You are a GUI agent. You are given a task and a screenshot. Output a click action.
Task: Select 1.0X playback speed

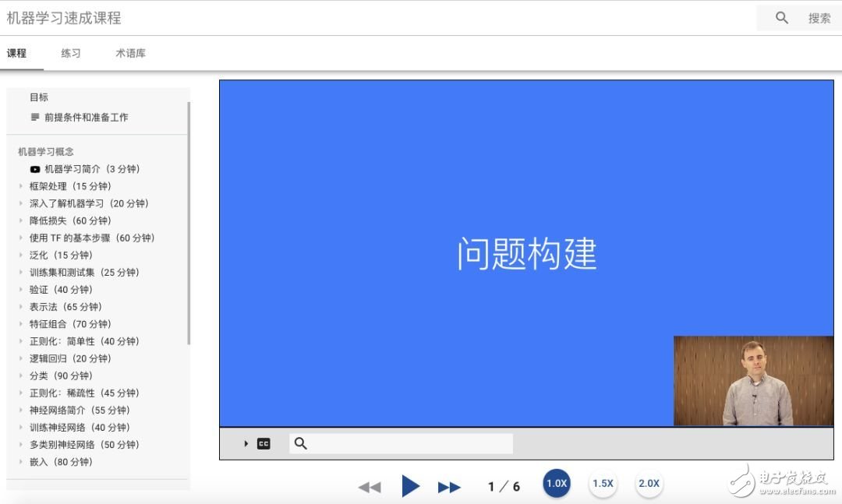pos(557,484)
